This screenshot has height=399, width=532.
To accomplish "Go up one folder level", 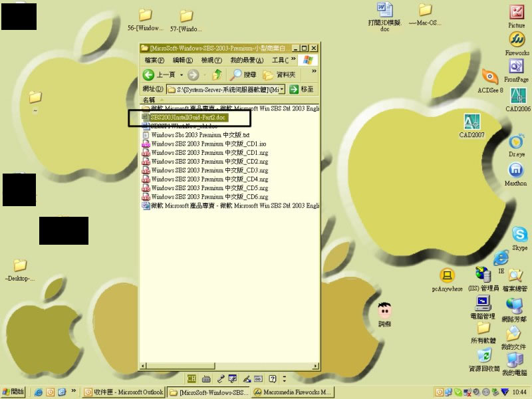I will pyautogui.click(x=217, y=74).
